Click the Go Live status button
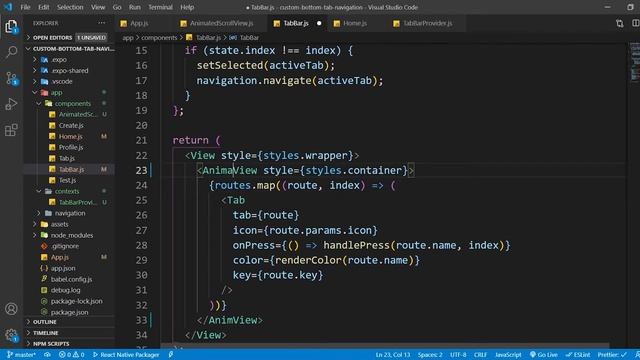Viewport: 640px width, 360px height. click(x=543, y=355)
